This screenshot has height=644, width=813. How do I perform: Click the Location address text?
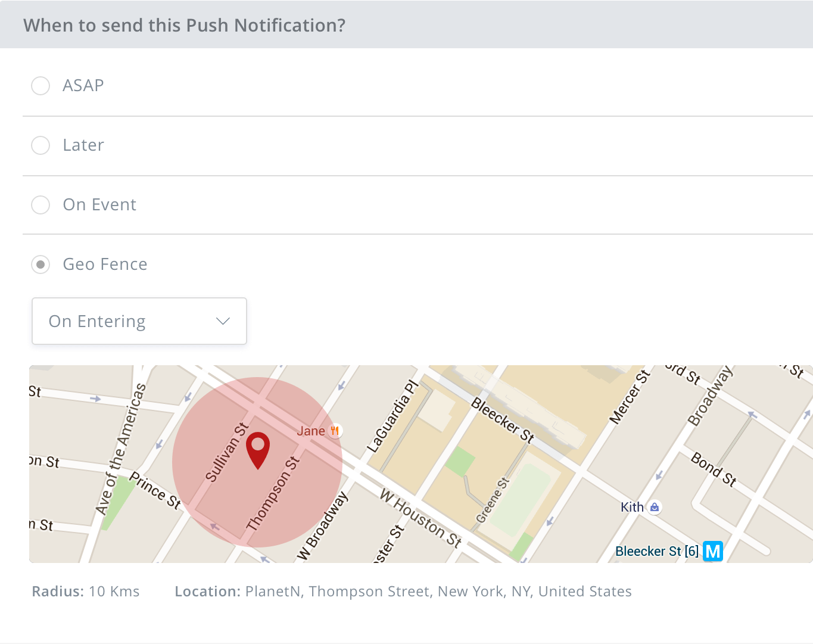pyautogui.click(x=403, y=592)
